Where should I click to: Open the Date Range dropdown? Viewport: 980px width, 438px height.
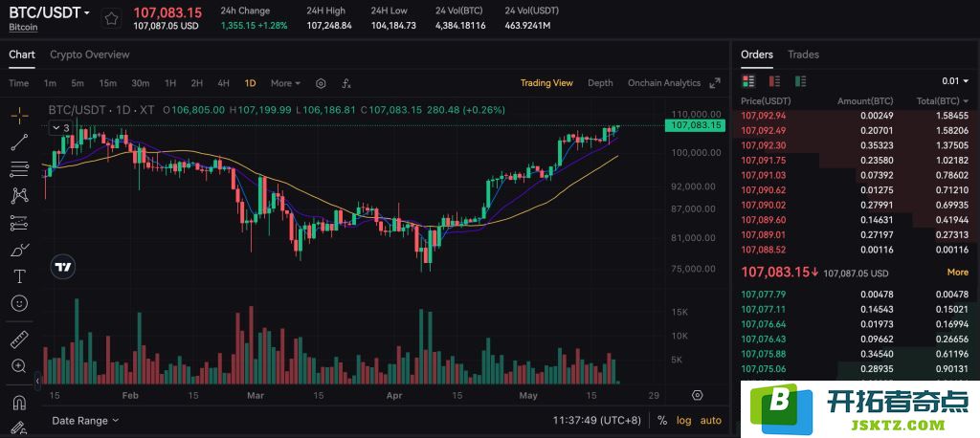coord(85,421)
